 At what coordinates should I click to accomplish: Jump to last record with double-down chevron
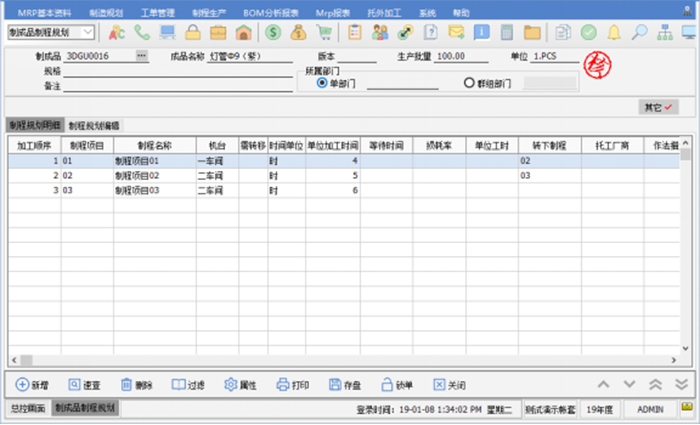coord(681,384)
